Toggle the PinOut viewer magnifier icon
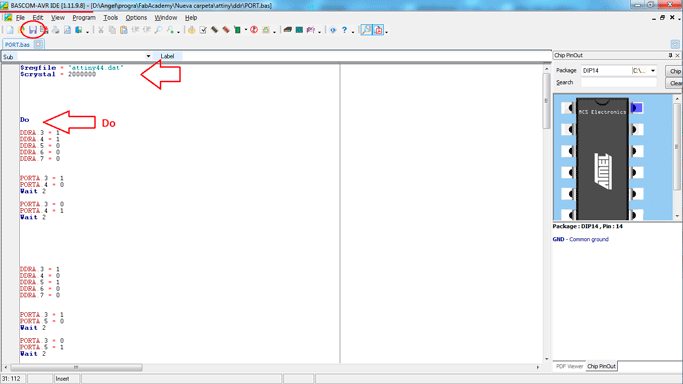Screen dimensions: 683x384 click(366, 30)
